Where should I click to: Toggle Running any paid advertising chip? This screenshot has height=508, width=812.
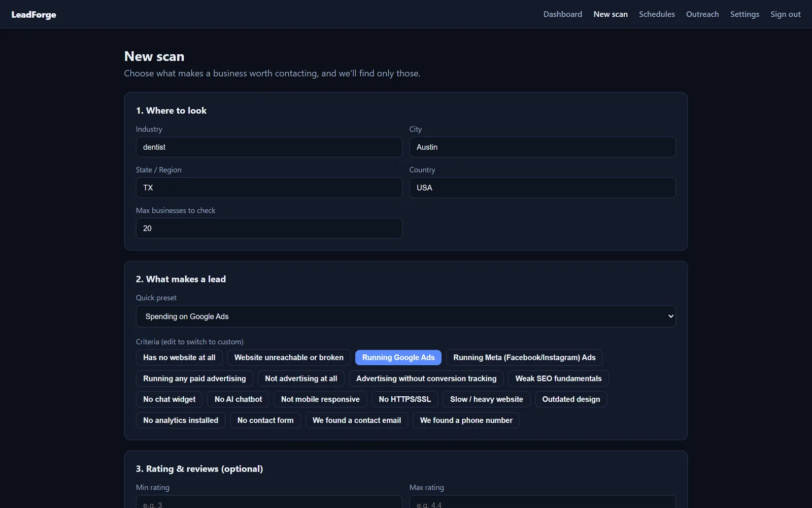(x=194, y=378)
